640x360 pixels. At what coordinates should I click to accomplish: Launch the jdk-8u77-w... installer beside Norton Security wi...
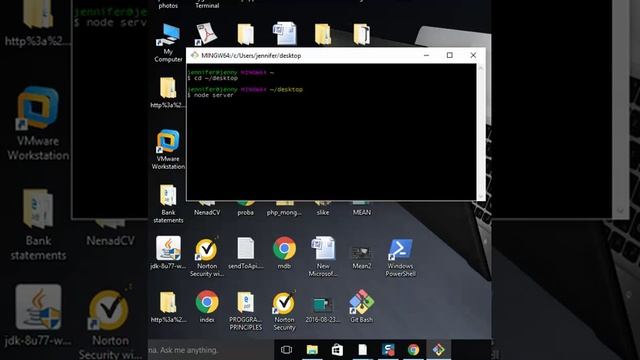168,253
